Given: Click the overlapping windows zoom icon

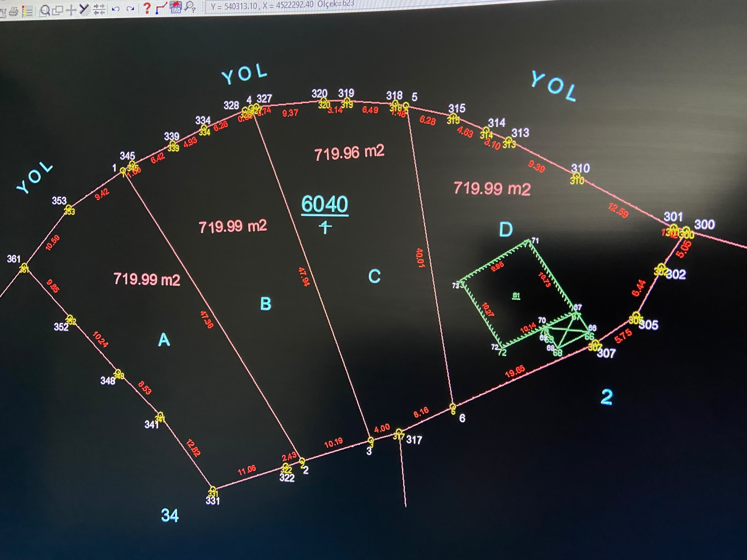Looking at the screenshot, I should tap(58, 11).
